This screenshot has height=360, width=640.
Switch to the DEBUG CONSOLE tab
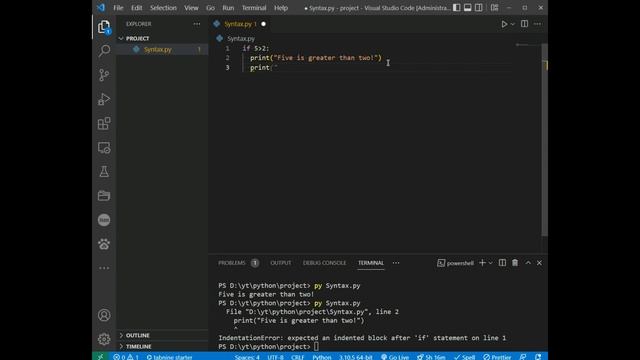[324, 263]
